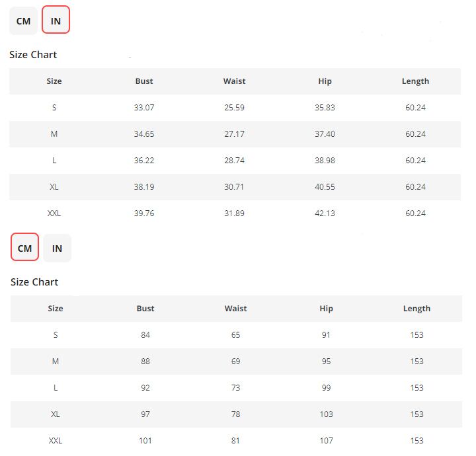This screenshot has height=456, width=476.
Task: Click the 107 hip value for XXL
Action: coord(326,441)
